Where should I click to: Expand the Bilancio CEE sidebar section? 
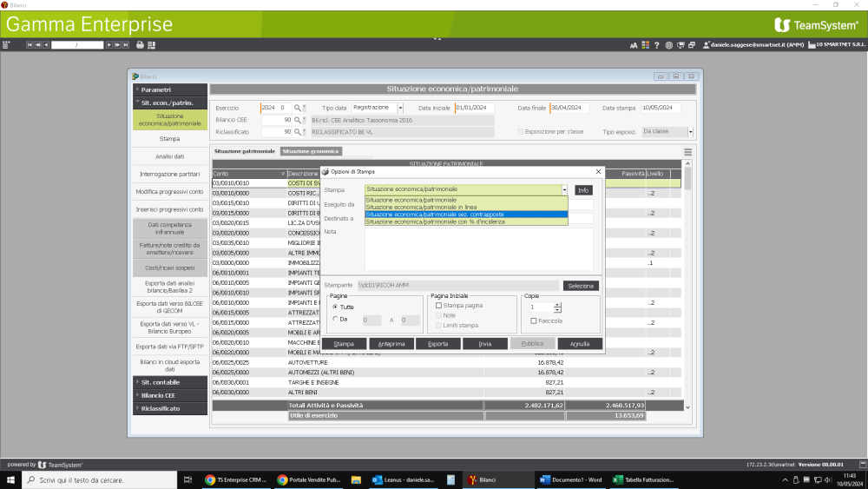(x=170, y=395)
